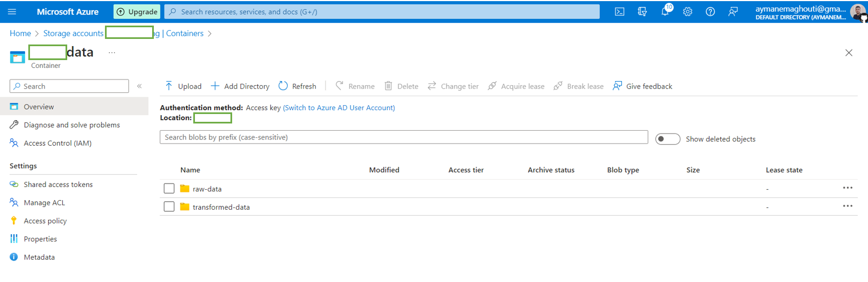Switch to Azure AD User Account
The image size is (868, 282).
(339, 108)
